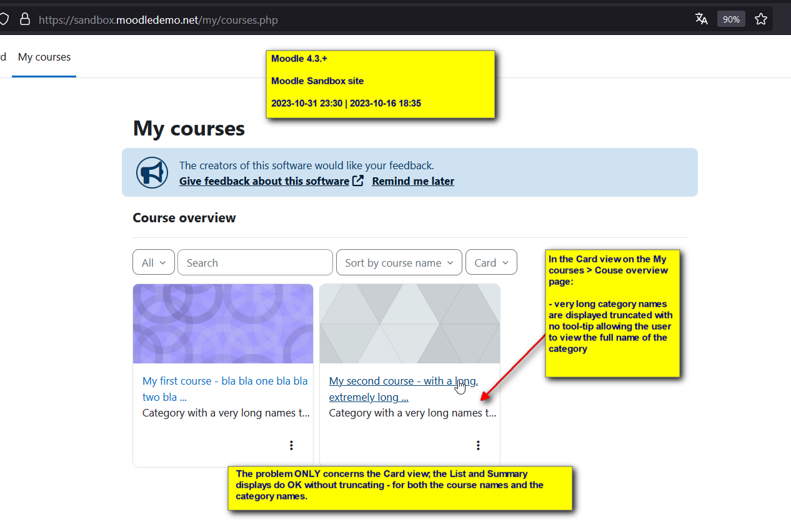Open My first course title link

(225, 389)
